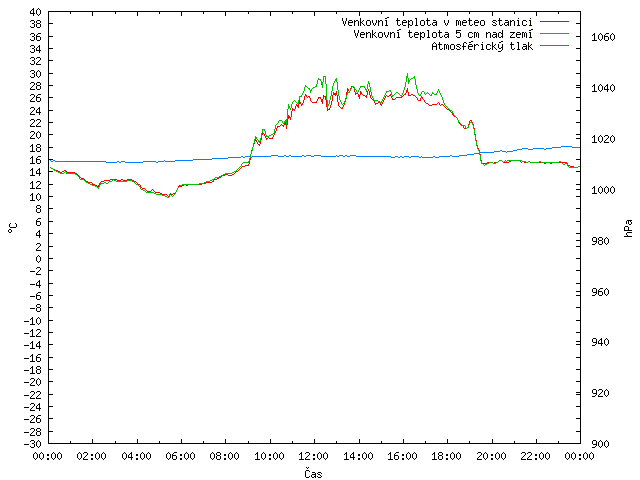Click the -30 temperature axis label
Viewport: 640px width, 480px height.
pyautogui.click(x=33, y=444)
